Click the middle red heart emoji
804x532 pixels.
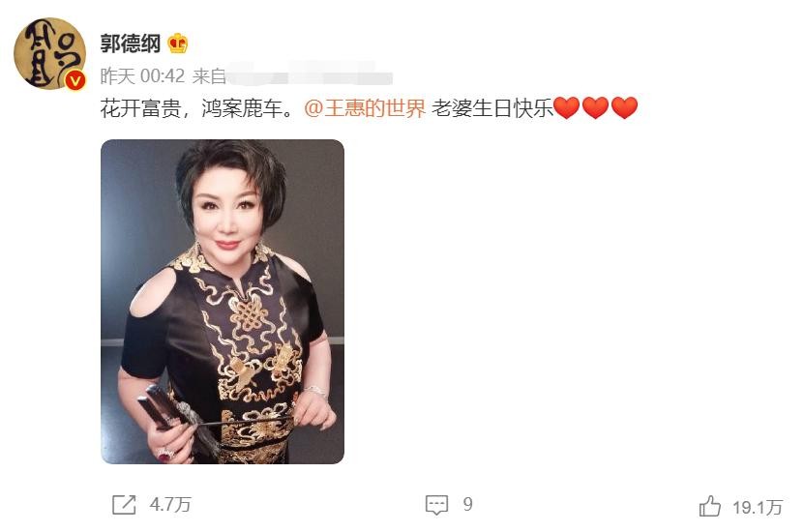click(x=596, y=108)
